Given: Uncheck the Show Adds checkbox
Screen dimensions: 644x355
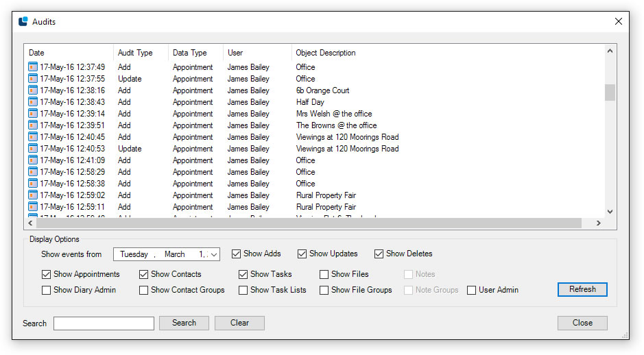Looking at the screenshot, I should click(237, 254).
